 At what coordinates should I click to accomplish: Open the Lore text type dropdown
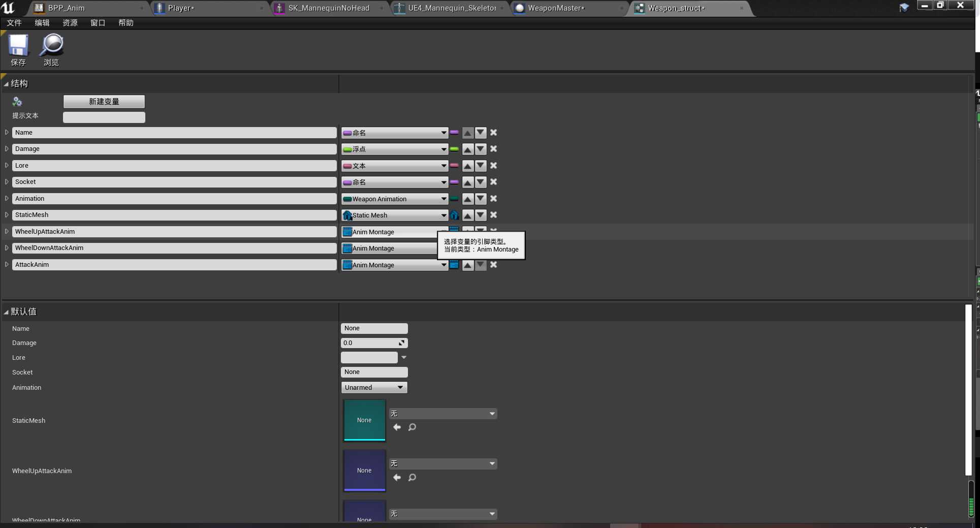point(395,166)
